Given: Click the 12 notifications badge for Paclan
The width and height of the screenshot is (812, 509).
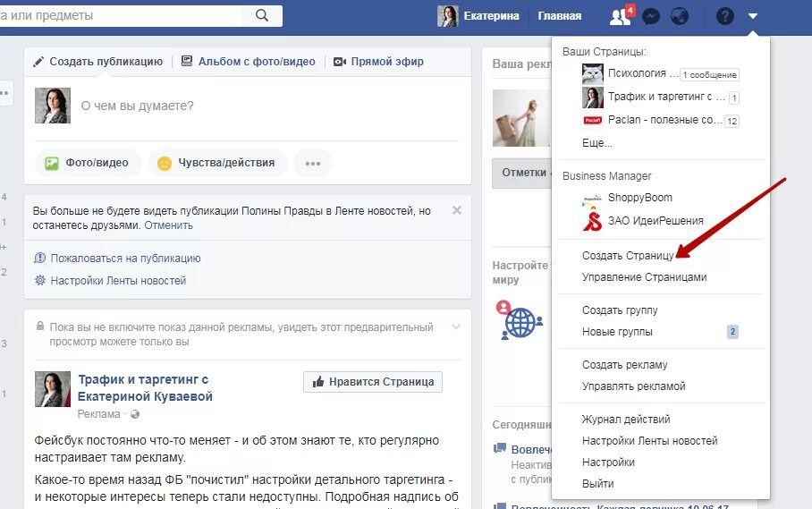Looking at the screenshot, I should 732,121.
